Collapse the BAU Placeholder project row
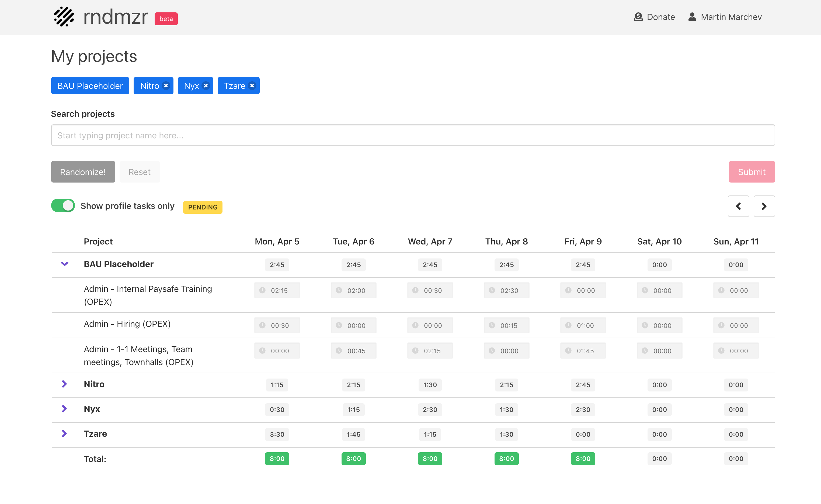Screen dimensions: 821x504 click(x=64, y=264)
